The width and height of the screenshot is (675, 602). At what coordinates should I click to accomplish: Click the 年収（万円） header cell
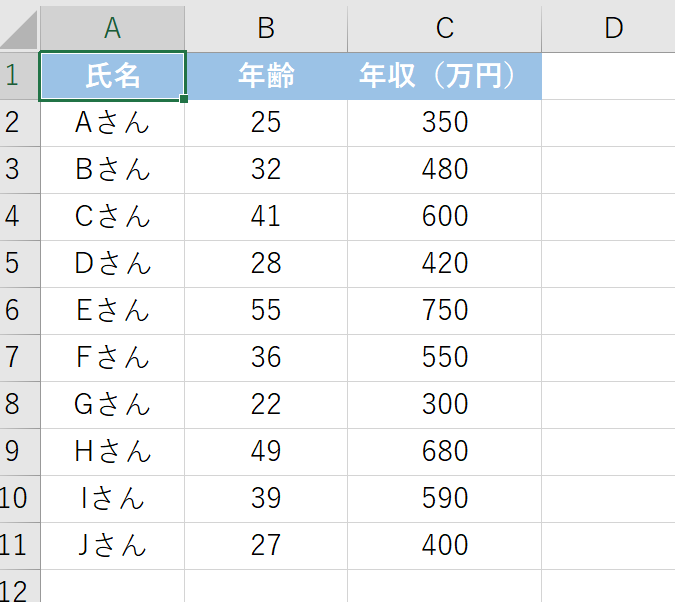point(444,76)
